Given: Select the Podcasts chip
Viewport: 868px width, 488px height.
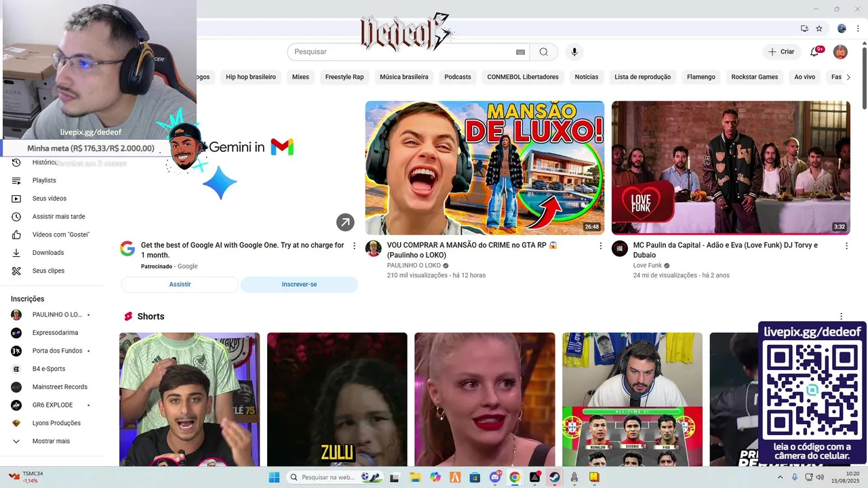Looking at the screenshot, I should pos(458,77).
